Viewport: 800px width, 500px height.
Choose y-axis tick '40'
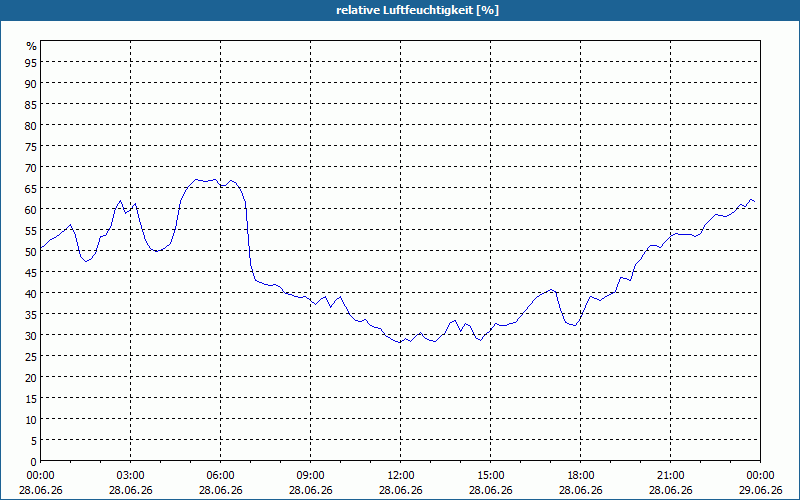click(31, 293)
